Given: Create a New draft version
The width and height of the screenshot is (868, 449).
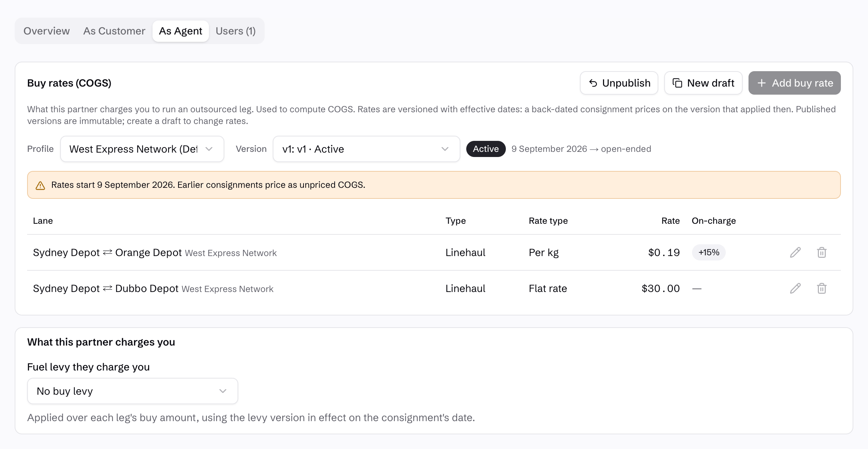Looking at the screenshot, I should tap(703, 83).
